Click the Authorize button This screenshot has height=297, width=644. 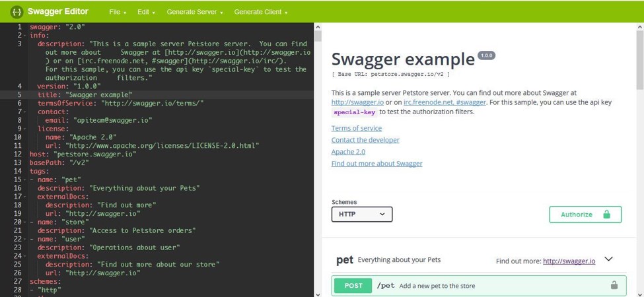pyautogui.click(x=585, y=214)
